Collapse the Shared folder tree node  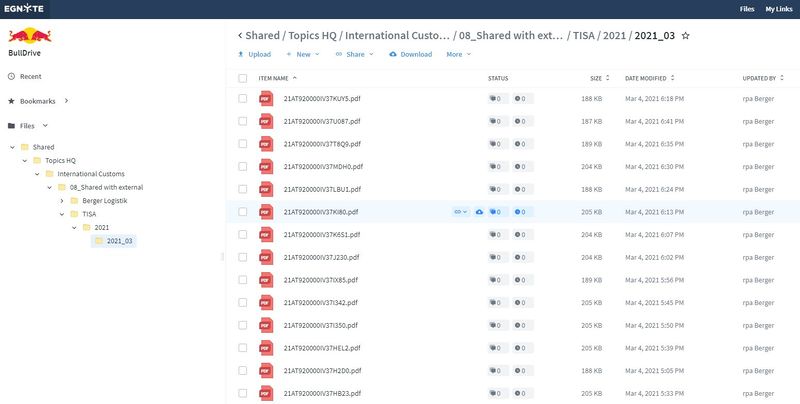click(x=12, y=147)
